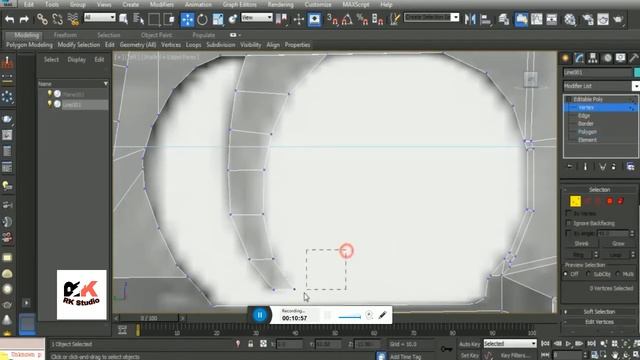
Task: Toggle the 3D Snaps button
Action: [x=332, y=19]
